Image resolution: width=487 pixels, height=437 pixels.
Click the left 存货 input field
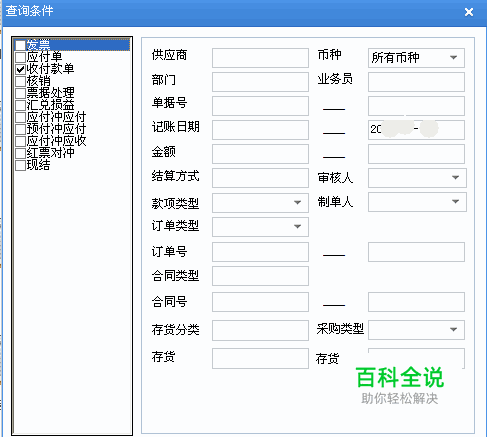tap(260, 358)
